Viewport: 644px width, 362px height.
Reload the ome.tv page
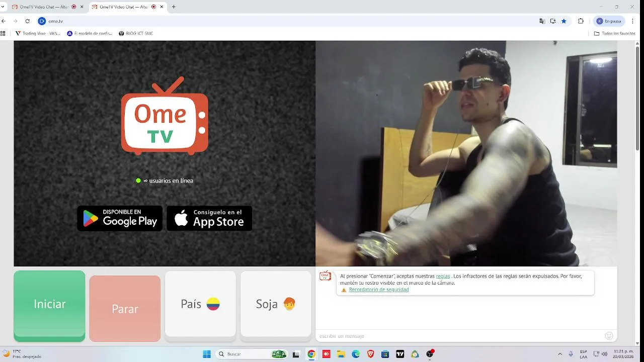28,21
